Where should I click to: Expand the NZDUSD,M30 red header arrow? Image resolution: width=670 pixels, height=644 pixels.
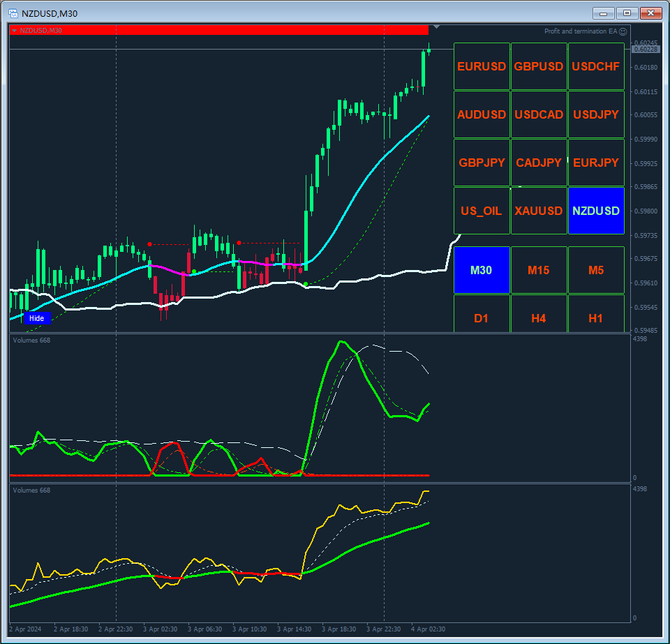click(14, 30)
